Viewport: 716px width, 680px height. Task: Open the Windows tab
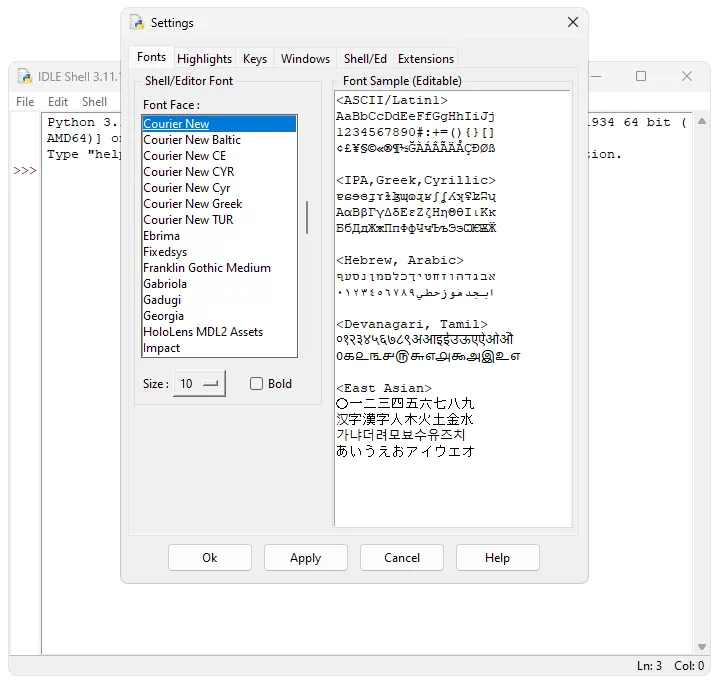(305, 59)
